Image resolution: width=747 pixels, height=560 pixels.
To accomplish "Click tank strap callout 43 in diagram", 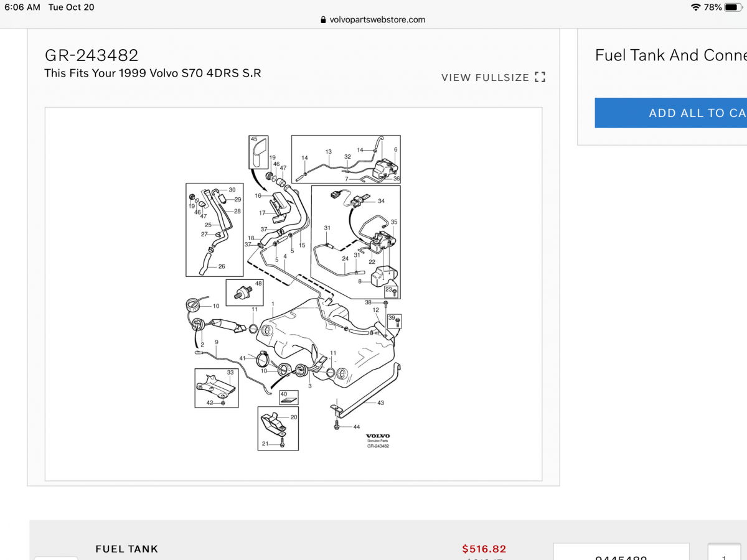I will click(380, 403).
